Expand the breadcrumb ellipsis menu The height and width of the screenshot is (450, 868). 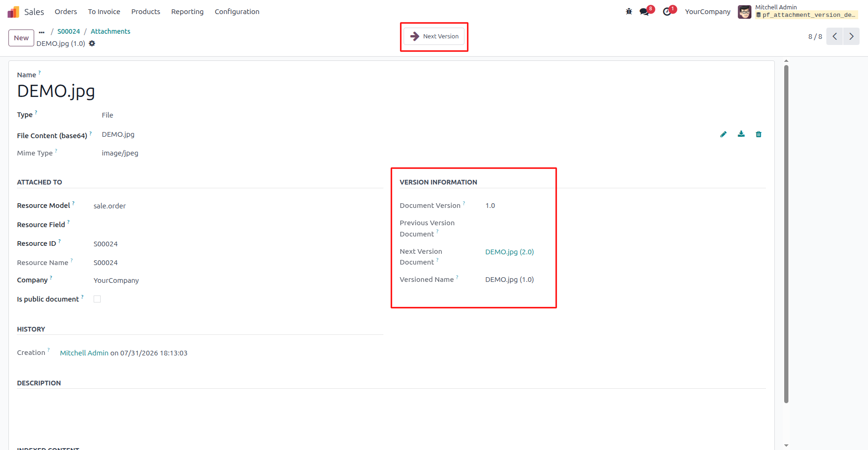42,32
